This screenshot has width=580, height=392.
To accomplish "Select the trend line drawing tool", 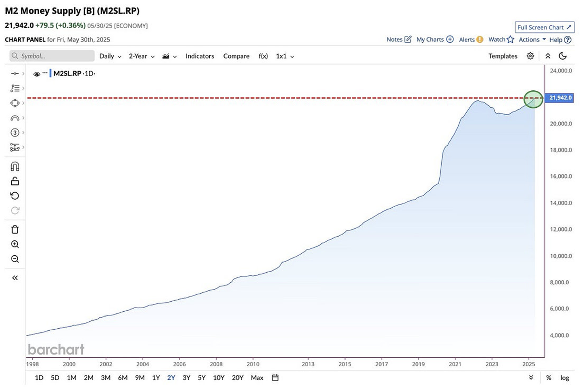I will pos(15,73).
